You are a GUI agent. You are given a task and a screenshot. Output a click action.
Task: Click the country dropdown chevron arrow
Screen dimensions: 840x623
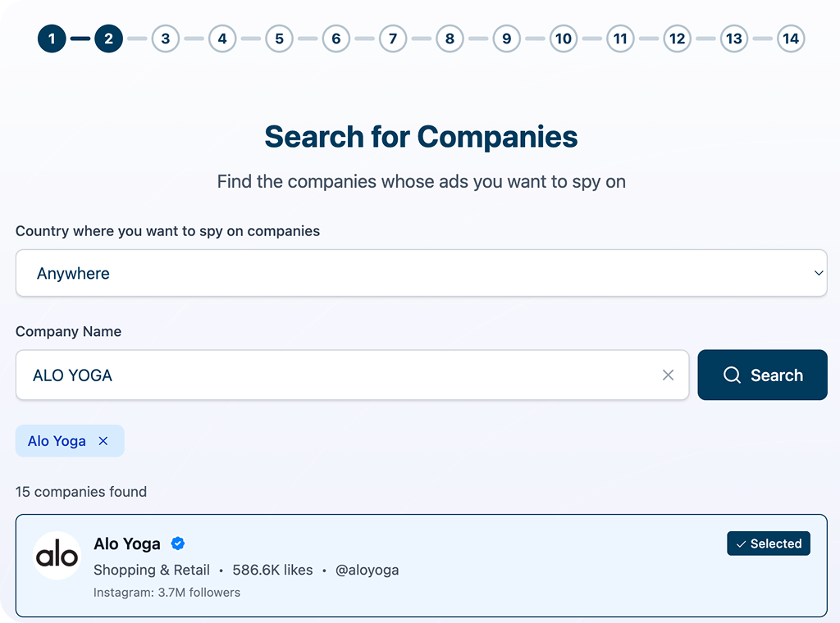(x=818, y=273)
